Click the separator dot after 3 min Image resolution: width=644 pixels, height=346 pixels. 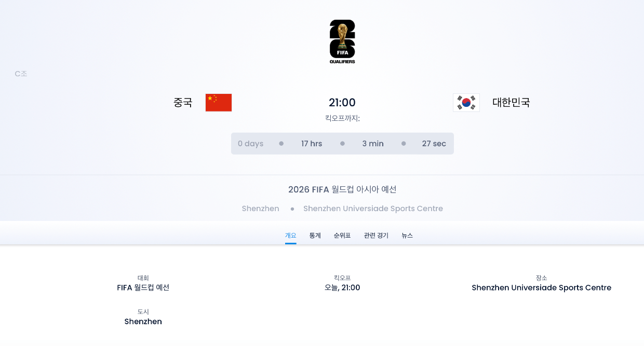(x=404, y=143)
